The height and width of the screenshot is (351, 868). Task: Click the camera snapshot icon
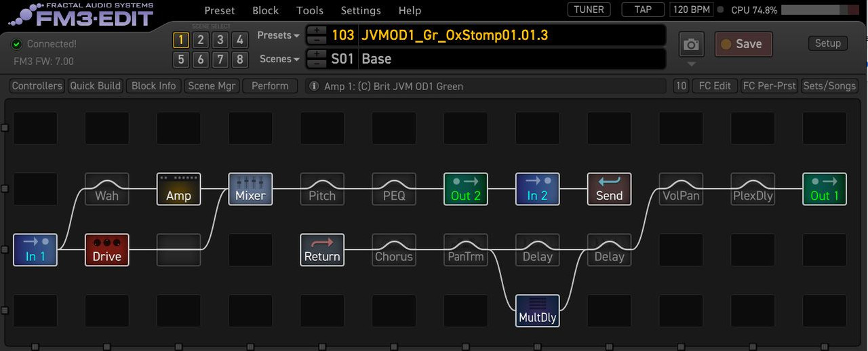(691, 44)
